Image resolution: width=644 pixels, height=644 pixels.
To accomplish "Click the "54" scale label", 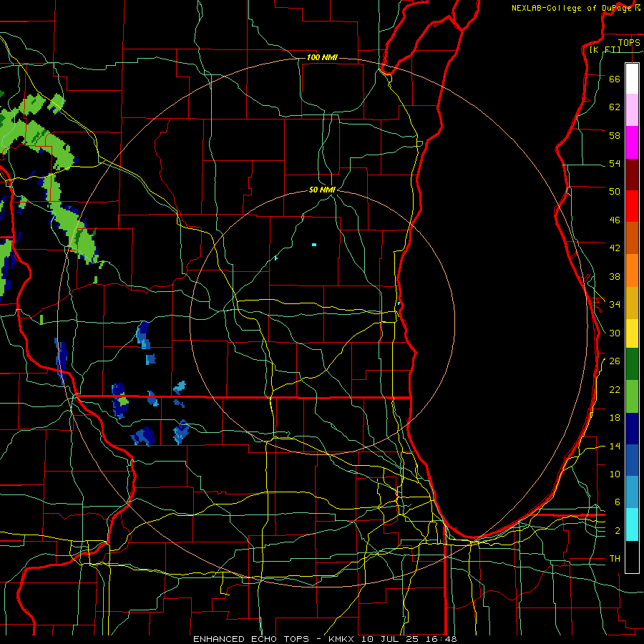I will (x=615, y=163).
